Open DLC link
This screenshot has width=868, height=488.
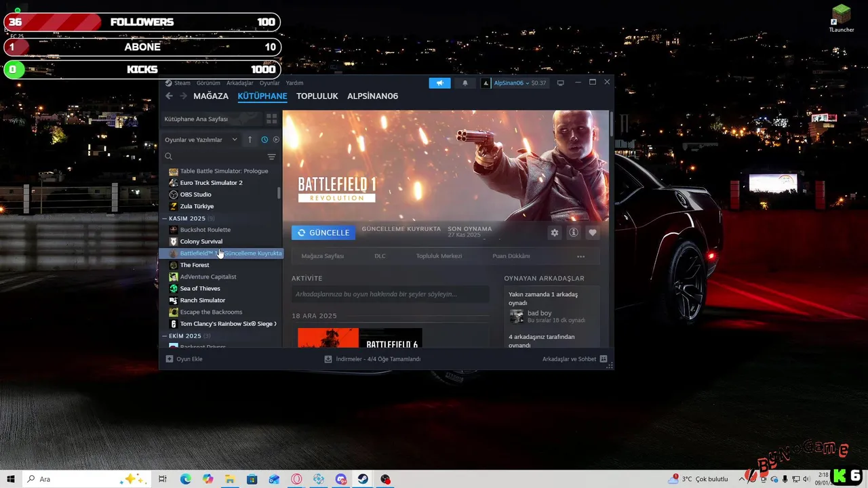click(380, 256)
